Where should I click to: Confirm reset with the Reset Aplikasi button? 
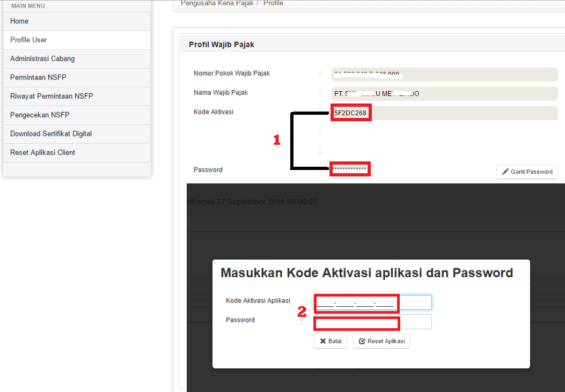click(x=381, y=341)
